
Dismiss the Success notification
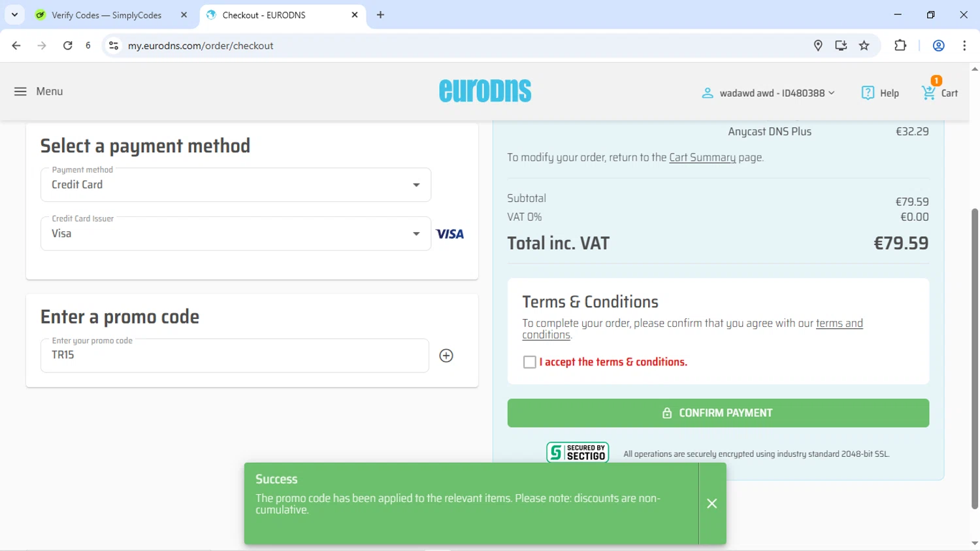click(x=712, y=503)
